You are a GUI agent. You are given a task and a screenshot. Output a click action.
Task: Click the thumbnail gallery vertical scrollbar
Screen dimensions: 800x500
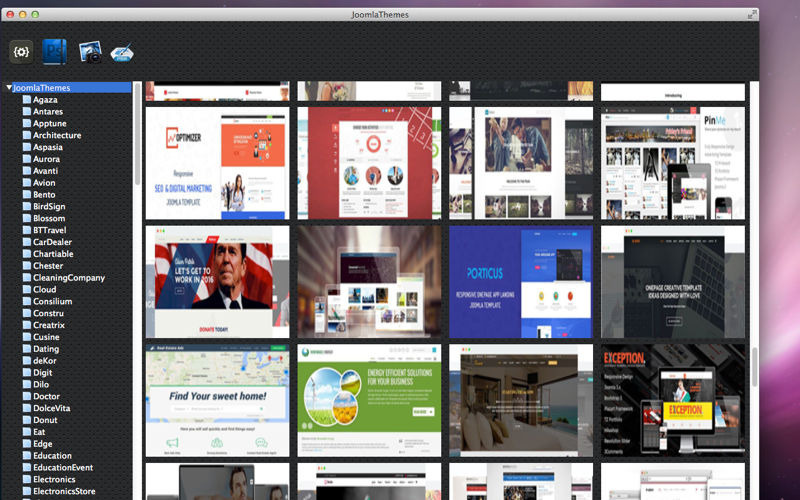click(x=754, y=366)
